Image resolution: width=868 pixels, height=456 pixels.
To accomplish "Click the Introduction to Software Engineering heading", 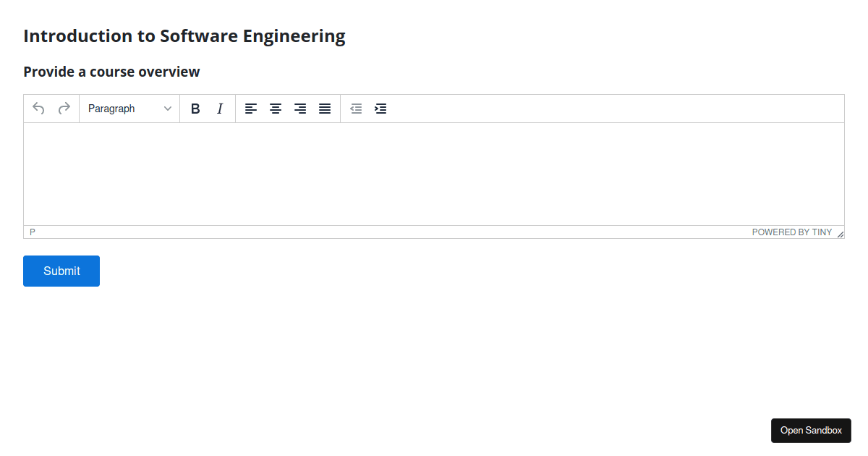I will [184, 35].
